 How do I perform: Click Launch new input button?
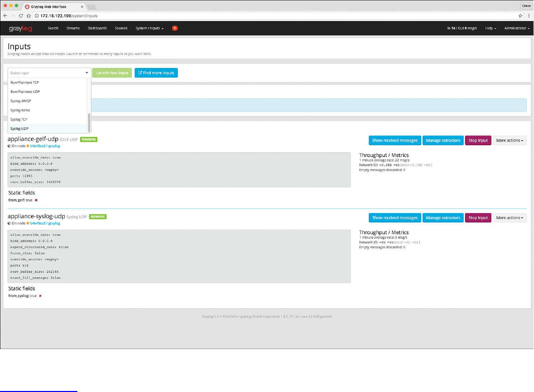[x=112, y=73]
